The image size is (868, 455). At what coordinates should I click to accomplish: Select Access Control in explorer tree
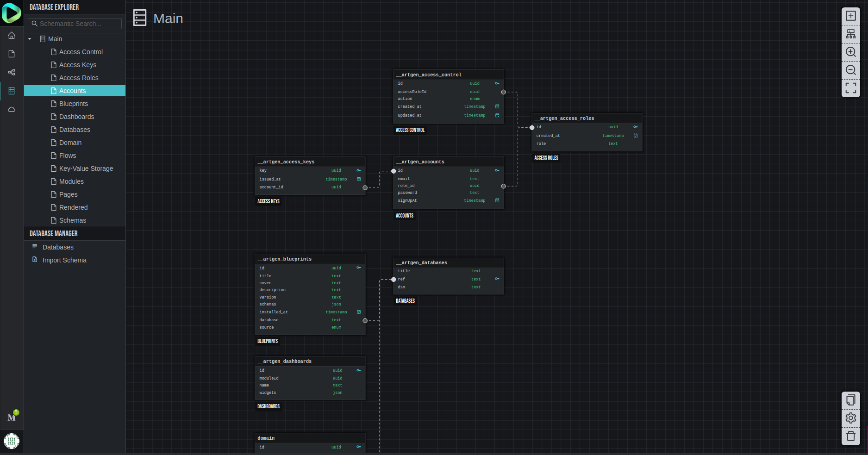(81, 52)
